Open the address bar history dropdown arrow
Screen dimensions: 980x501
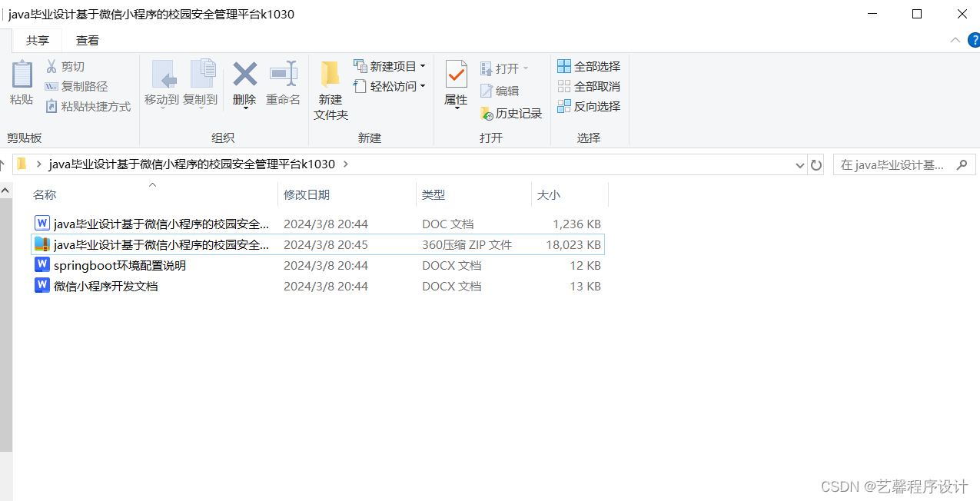[x=799, y=164]
